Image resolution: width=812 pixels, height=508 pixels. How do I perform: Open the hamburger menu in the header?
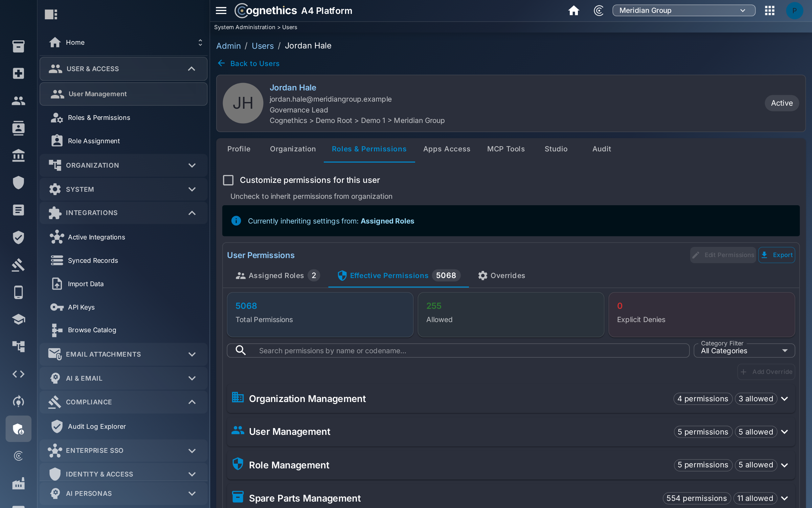(221, 10)
